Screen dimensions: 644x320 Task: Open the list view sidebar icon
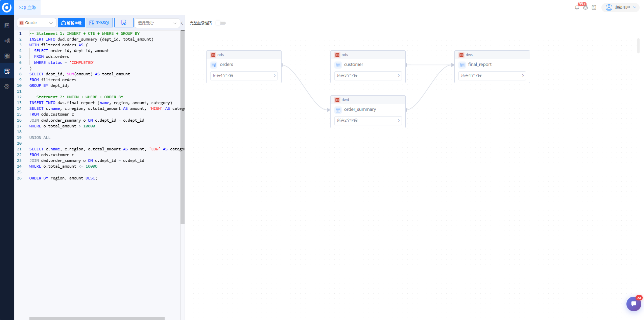(7, 26)
